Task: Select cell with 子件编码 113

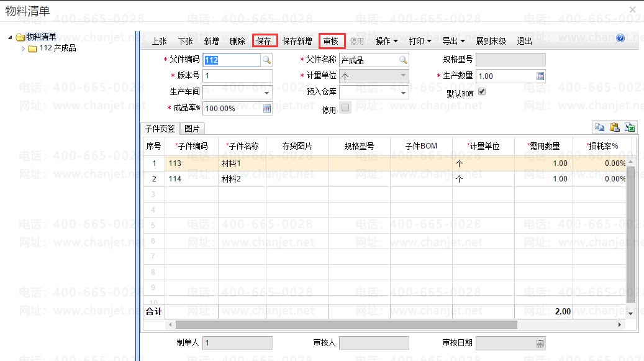Action: click(x=192, y=163)
